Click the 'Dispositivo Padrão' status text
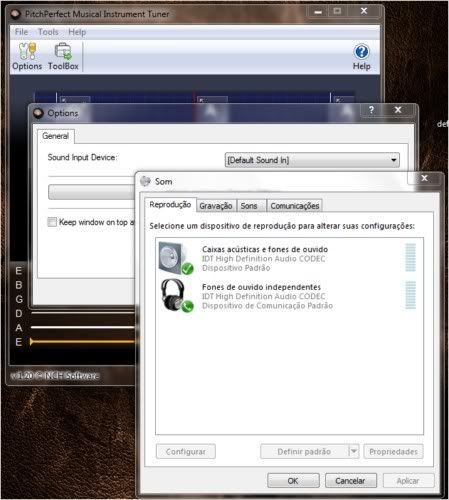The image size is (449, 500). click(236, 268)
